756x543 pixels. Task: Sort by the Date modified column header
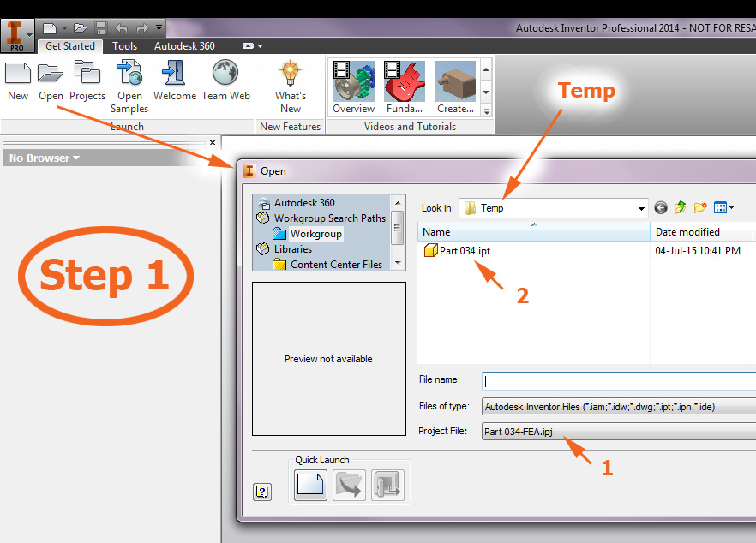701,232
